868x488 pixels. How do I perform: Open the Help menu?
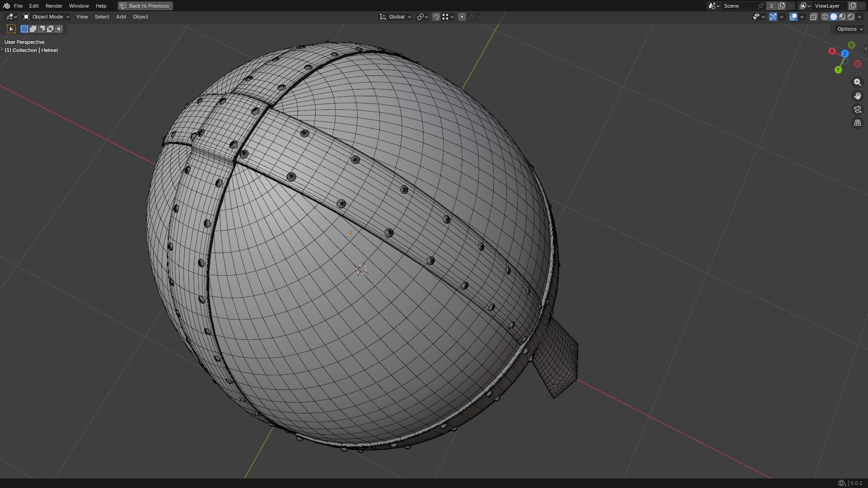point(101,6)
